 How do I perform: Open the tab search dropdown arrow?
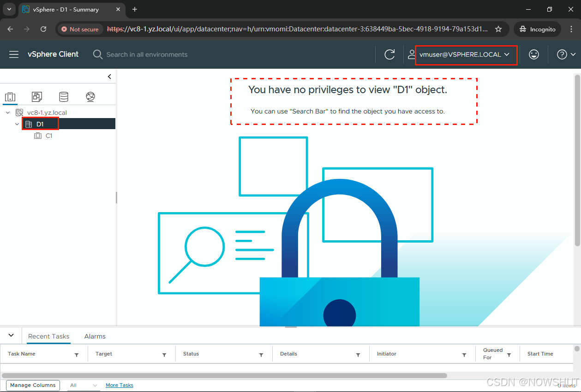[x=9, y=9]
